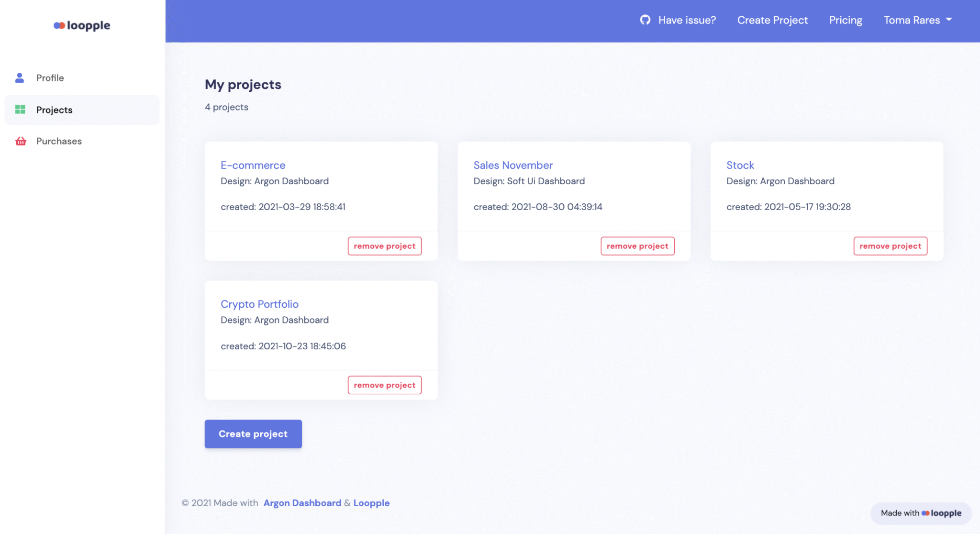
Task: Open the Crypto Portfolio project
Action: (x=259, y=304)
